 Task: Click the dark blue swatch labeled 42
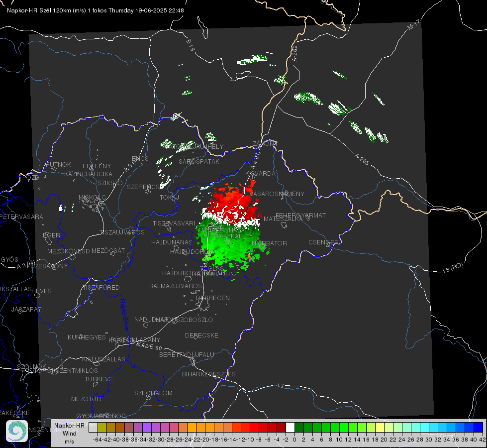point(479,428)
